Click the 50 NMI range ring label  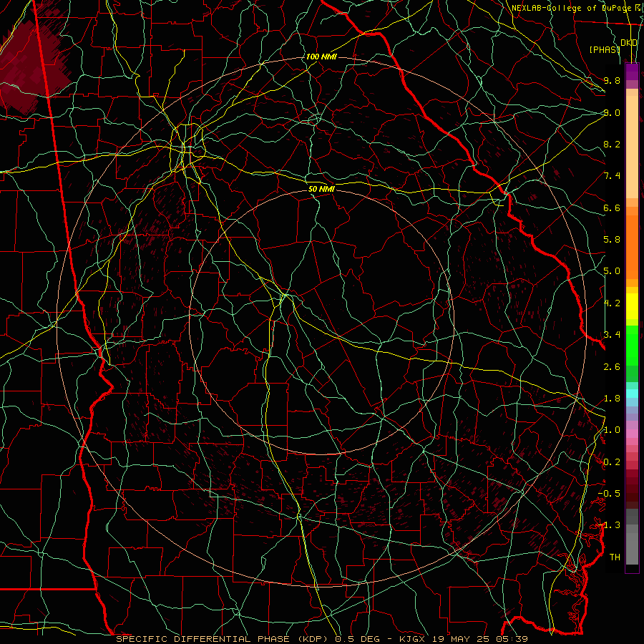pyautogui.click(x=321, y=189)
